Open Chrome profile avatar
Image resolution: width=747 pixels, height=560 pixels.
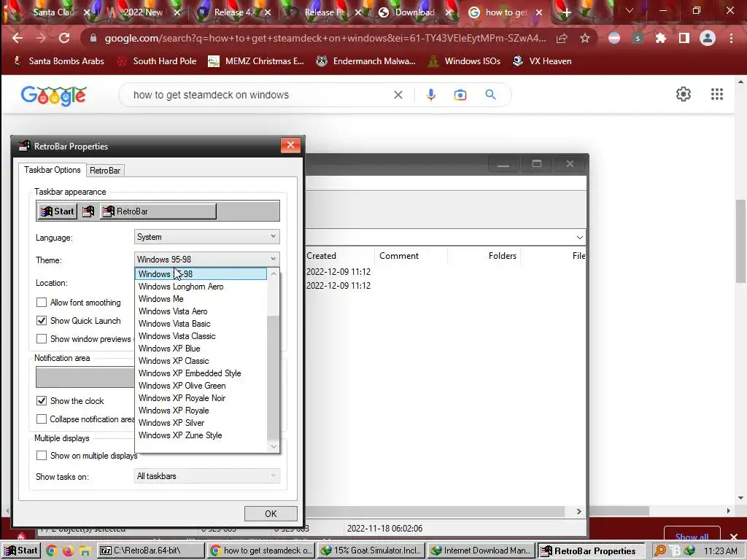click(708, 39)
